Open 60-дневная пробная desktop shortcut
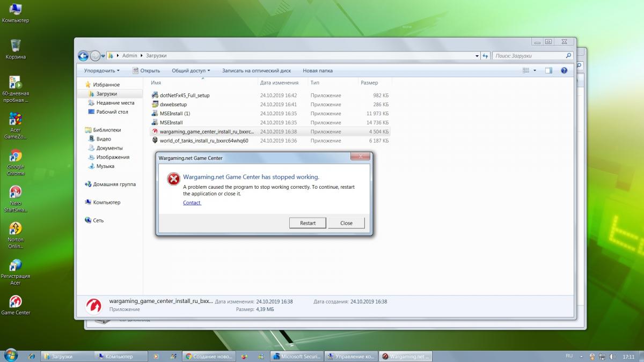 click(16, 89)
